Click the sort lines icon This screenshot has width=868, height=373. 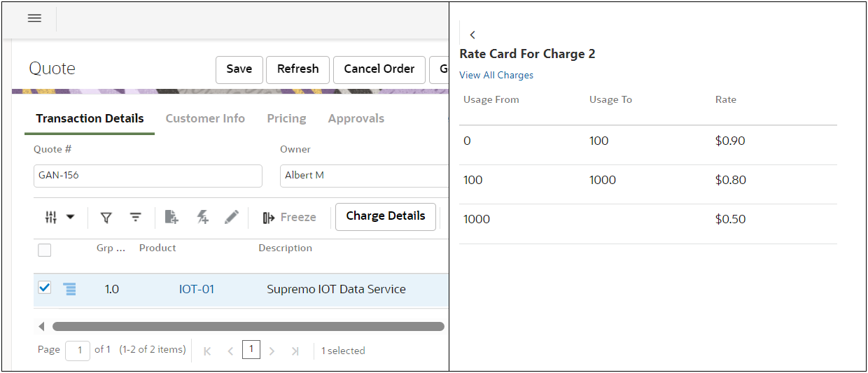pos(136,218)
